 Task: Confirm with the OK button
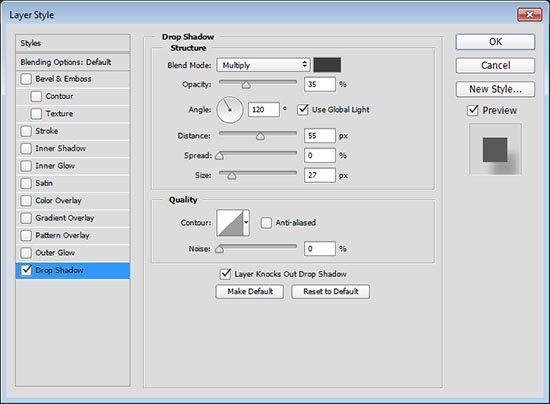495,42
